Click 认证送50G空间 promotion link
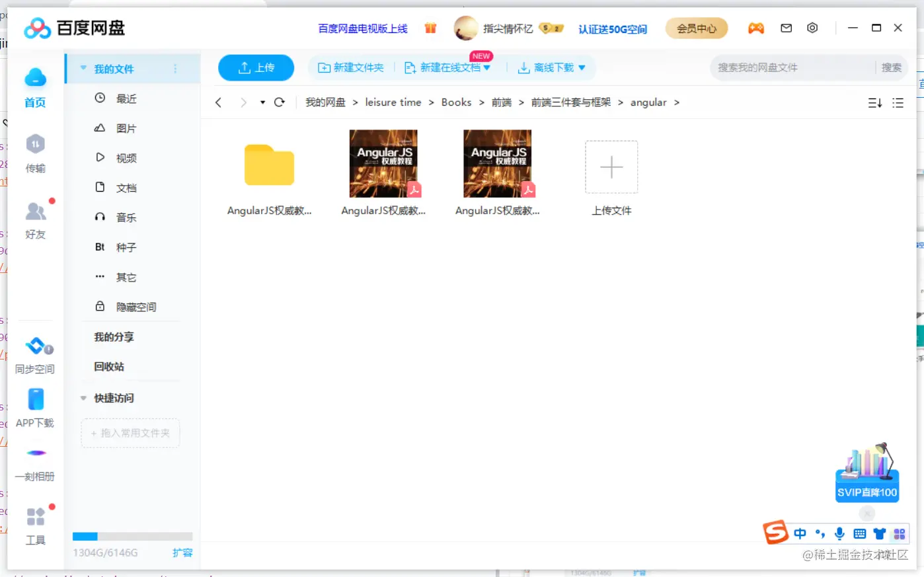Image resolution: width=924 pixels, height=577 pixels. click(x=613, y=29)
